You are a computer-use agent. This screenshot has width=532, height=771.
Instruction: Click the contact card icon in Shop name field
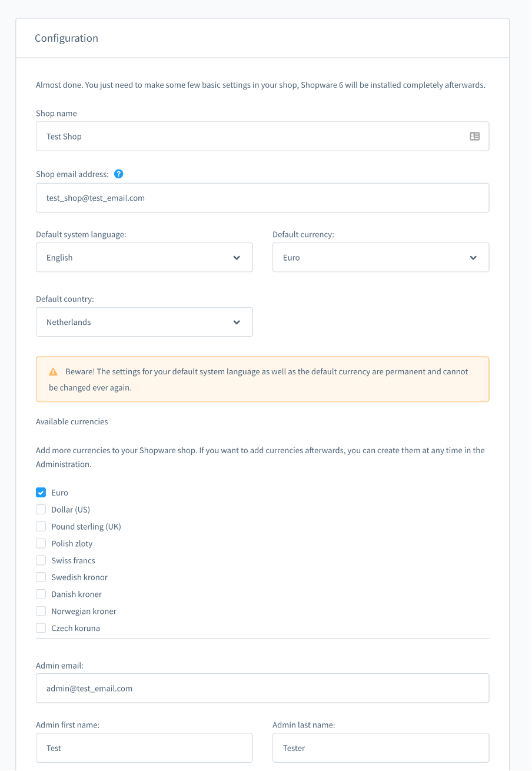[x=474, y=136]
